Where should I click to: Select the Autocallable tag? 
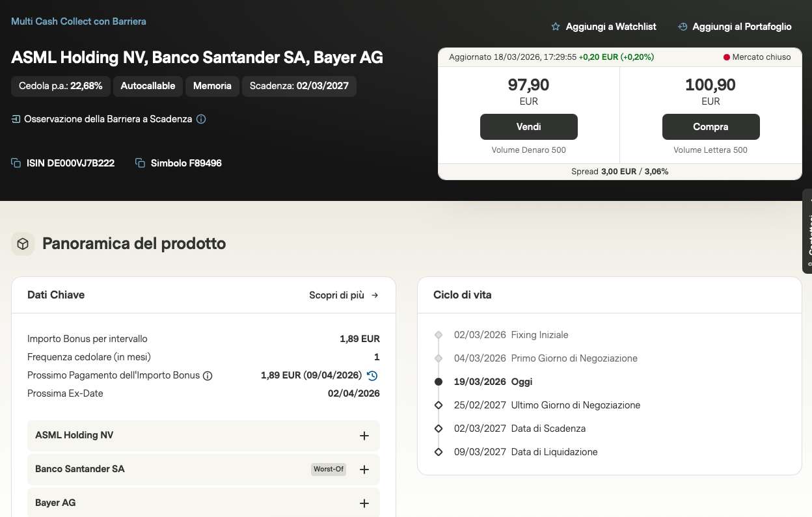(x=148, y=86)
